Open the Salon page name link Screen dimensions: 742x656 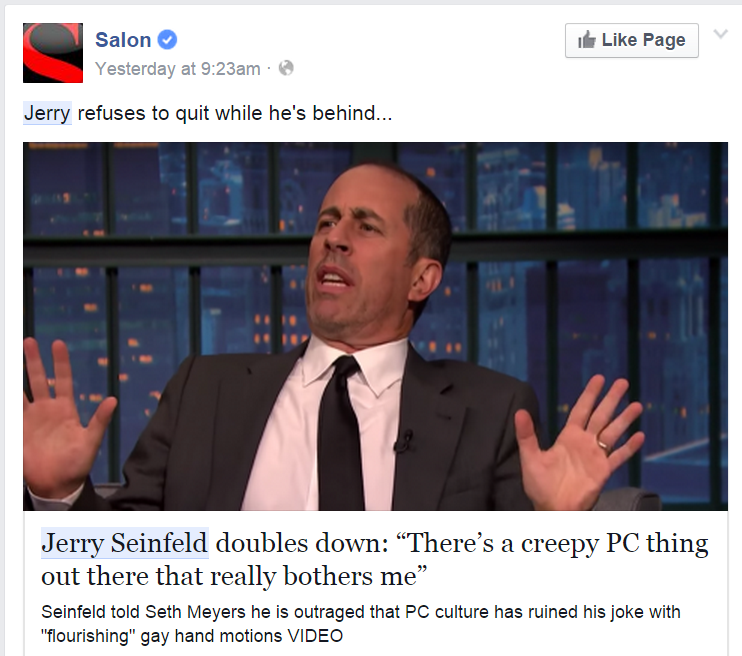[123, 40]
